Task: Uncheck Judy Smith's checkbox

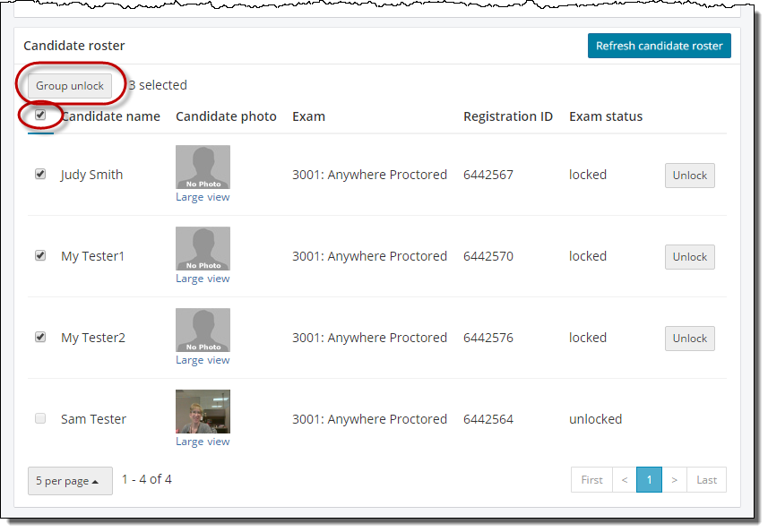Action: pos(40,175)
